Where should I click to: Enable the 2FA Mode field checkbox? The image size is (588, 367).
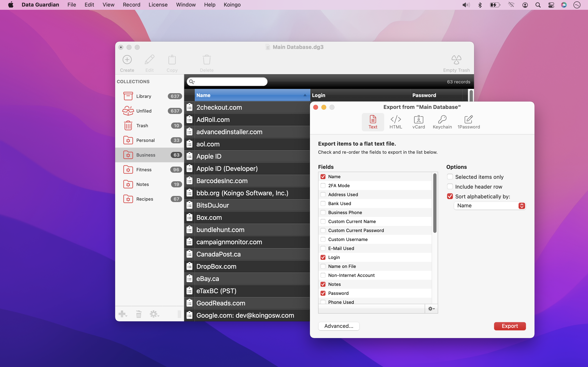pyautogui.click(x=323, y=186)
